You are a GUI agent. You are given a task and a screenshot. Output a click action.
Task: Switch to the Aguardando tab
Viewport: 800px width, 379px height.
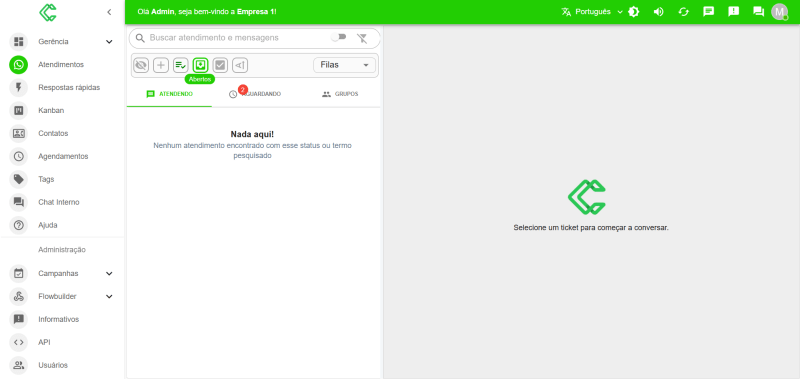coord(255,94)
